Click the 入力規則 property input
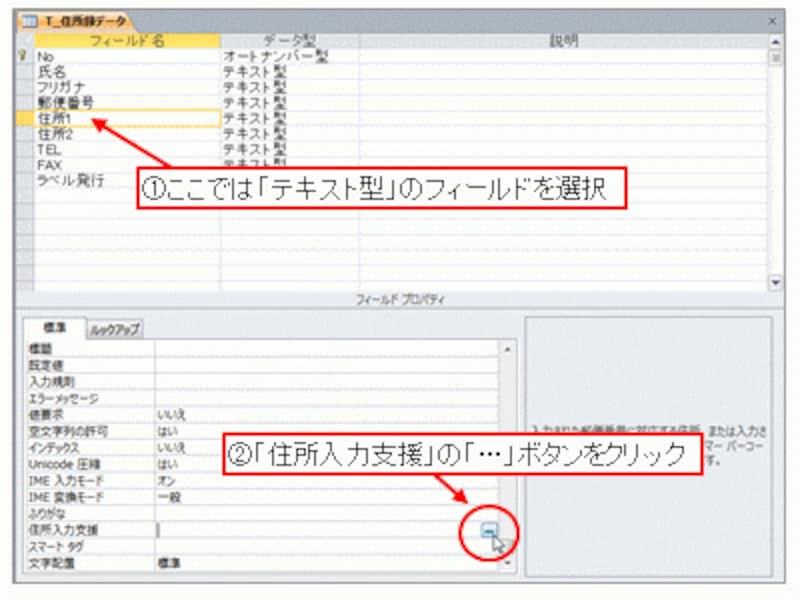 (327, 382)
